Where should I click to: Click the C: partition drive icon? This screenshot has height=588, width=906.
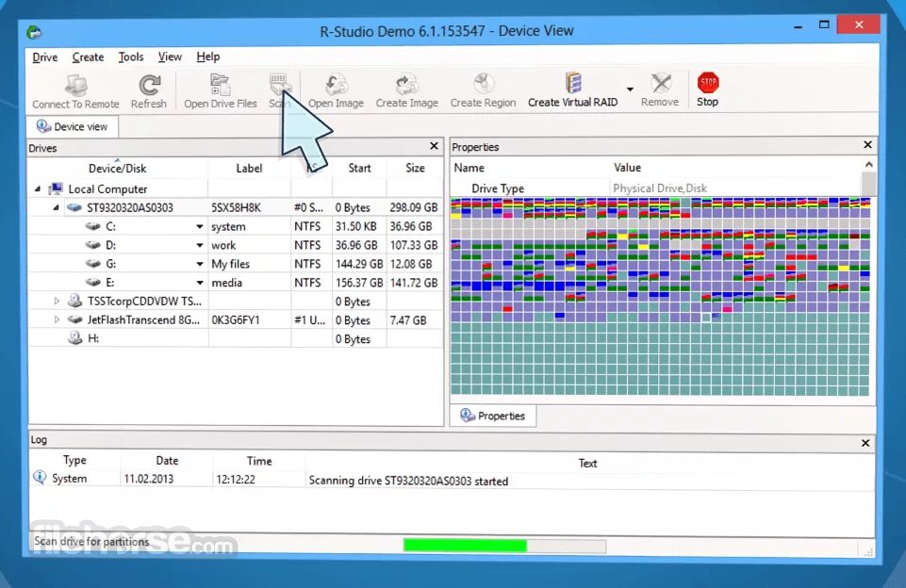tap(93, 226)
